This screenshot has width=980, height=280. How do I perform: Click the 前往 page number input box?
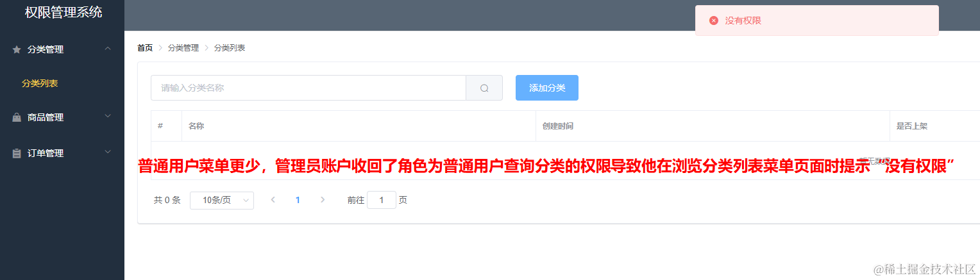click(x=382, y=200)
